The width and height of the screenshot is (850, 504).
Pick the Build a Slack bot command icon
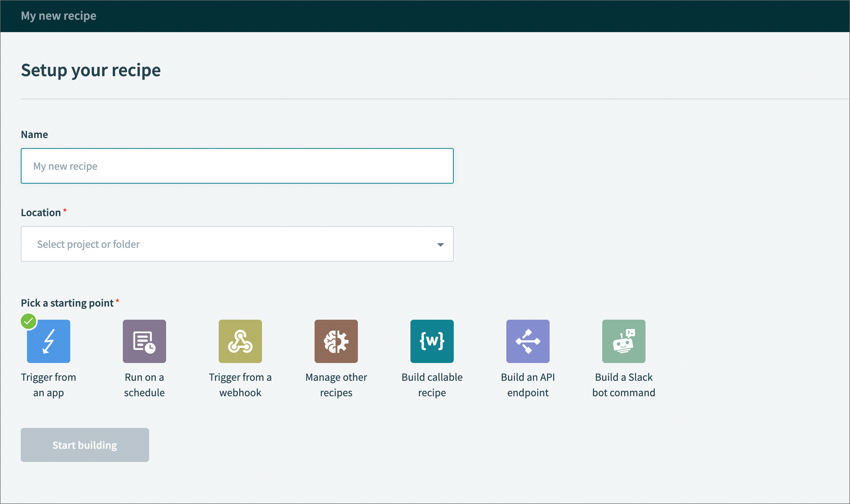[623, 341]
